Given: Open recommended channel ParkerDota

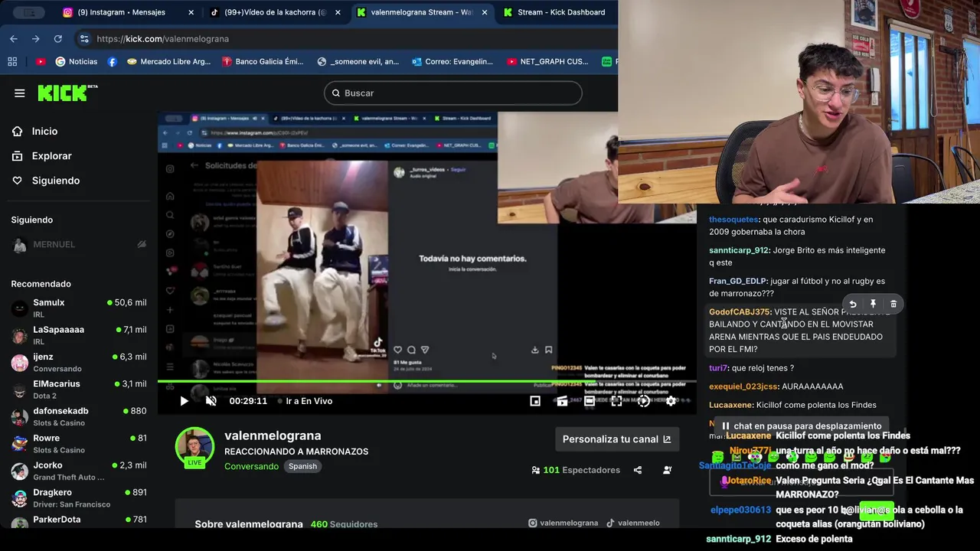Looking at the screenshot, I should pyautogui.click(x=79, y=520).
